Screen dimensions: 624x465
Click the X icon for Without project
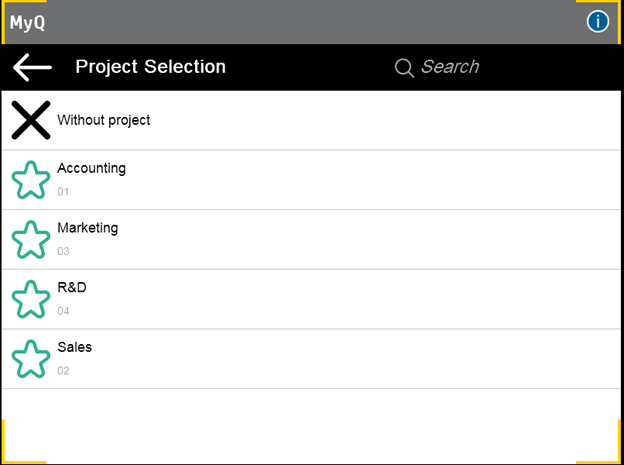pyautogui.click(x=31, y=120)
